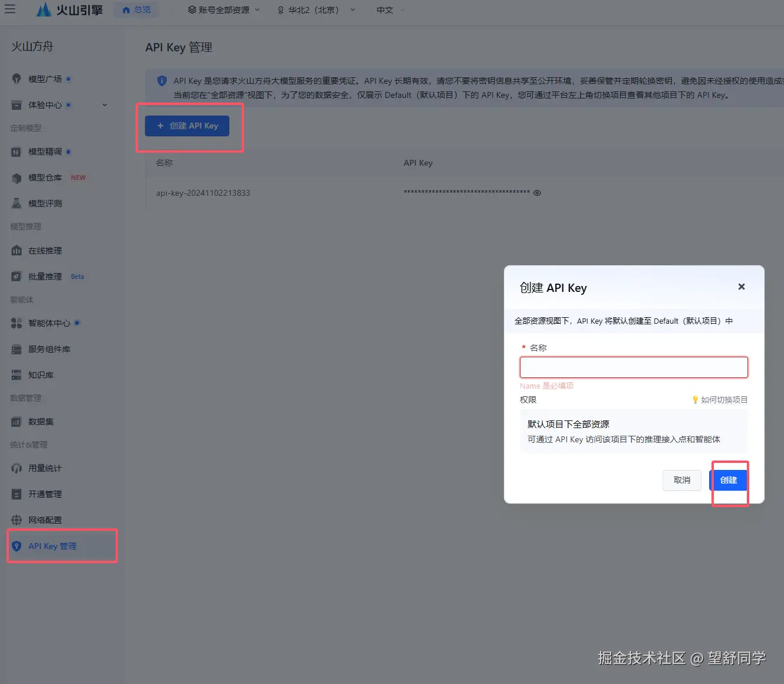Click the 模型评测 flask icon

click(x=17, y=203)
